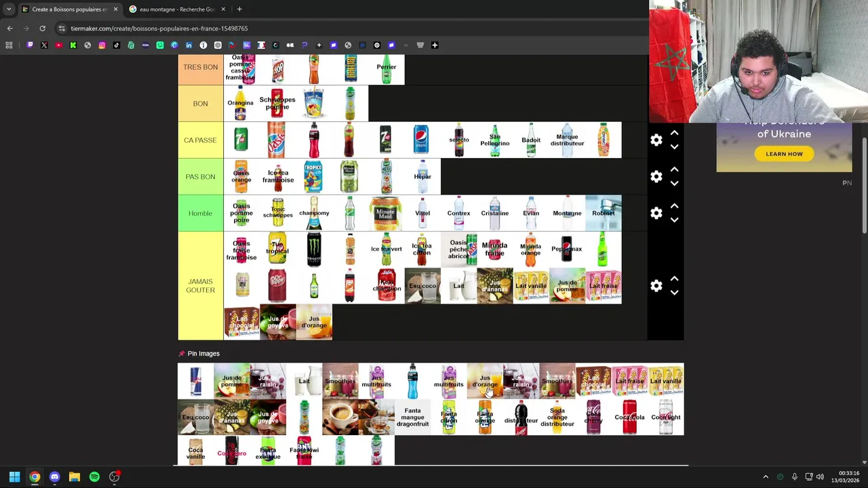
Task: Click the Horrible tier label
Action: pyautogui.click(x=201, y=213)
